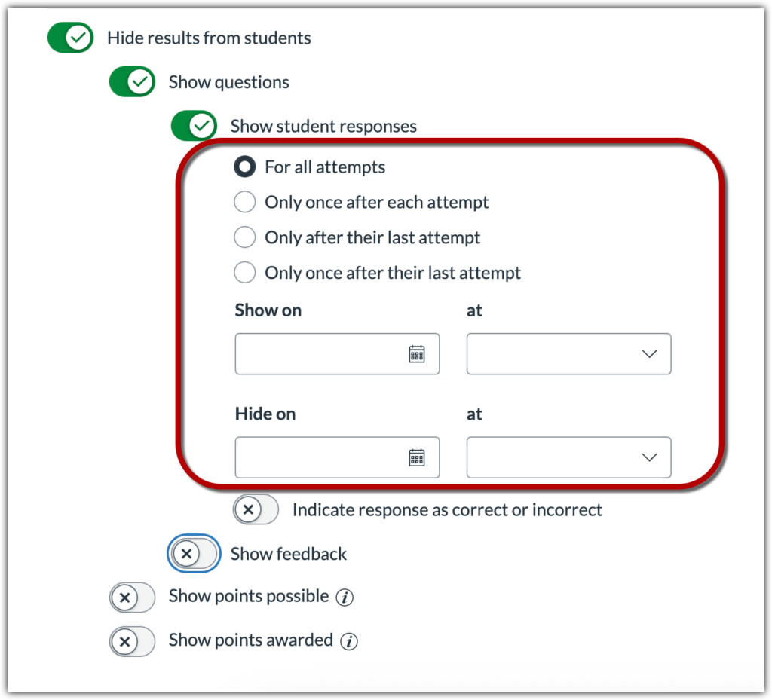This screenshot has width=772, height=700.
Task: Select Only once after each attempt option
Action: (244, 203)
